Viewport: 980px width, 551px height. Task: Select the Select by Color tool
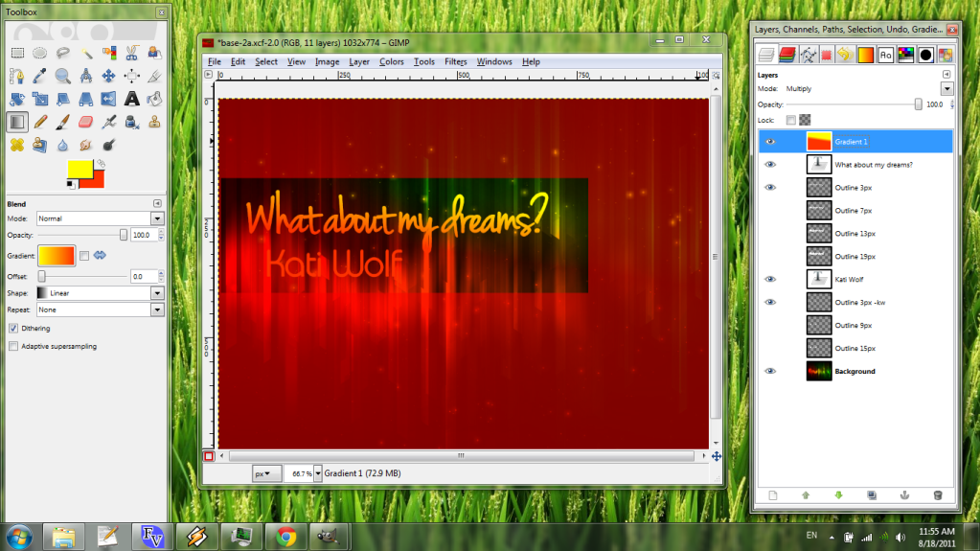(x=109, y=53)
